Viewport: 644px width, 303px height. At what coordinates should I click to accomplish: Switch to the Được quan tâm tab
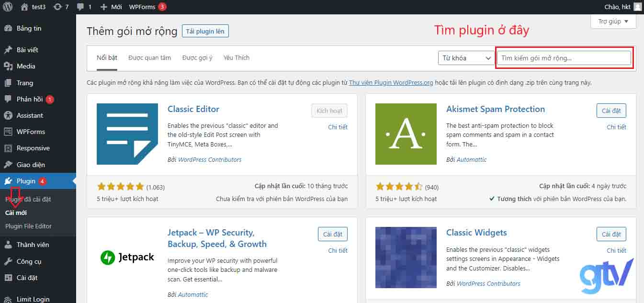tap(149, 57)
